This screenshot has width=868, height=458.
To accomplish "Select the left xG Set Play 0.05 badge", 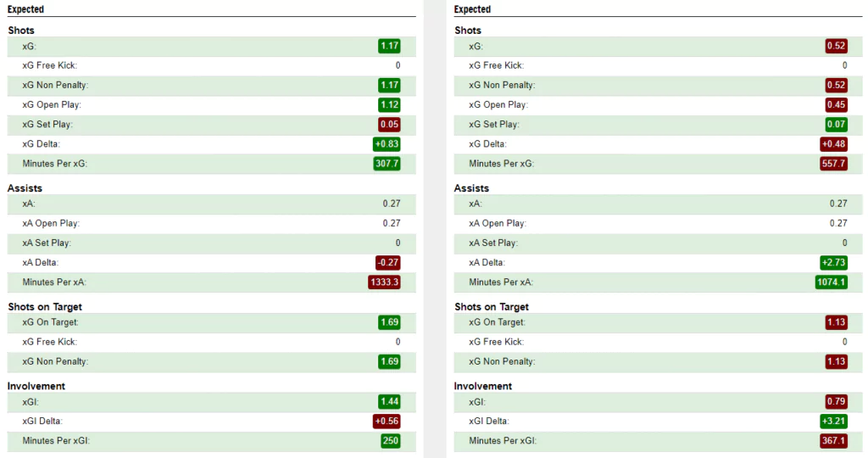I will click(389, 124).
